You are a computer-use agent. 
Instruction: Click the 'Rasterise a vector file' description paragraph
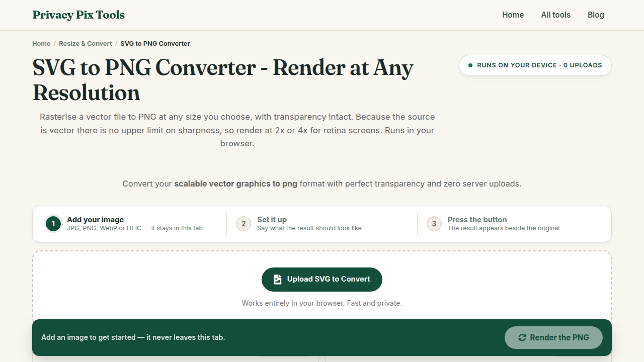click(237, 130)
